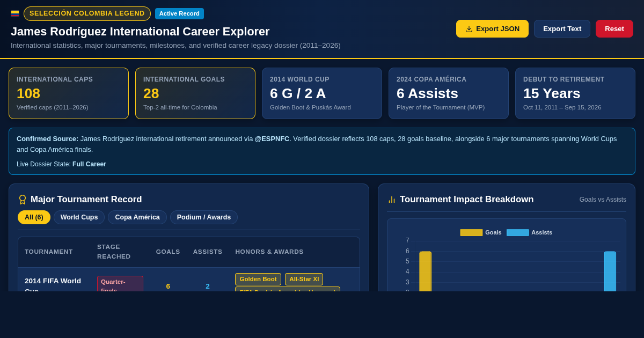644x338 pixels.
Task: Click the blue assists bar in chart
Action: (610, 271)
